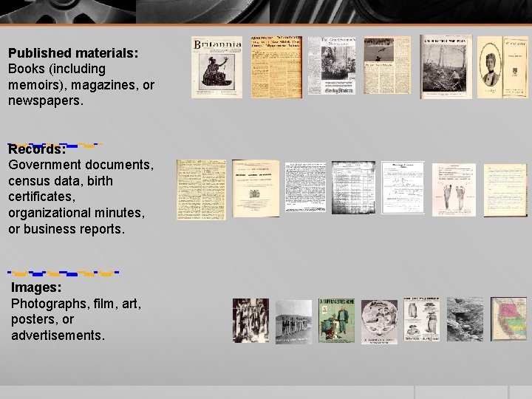Click the word 'advertisements.'

(58, 335)
